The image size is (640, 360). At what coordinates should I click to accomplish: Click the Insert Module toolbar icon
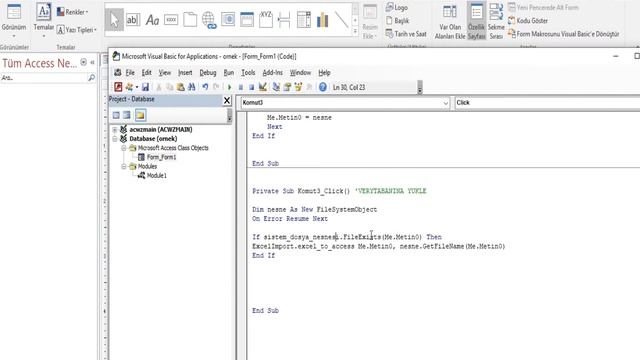point(129,87)
